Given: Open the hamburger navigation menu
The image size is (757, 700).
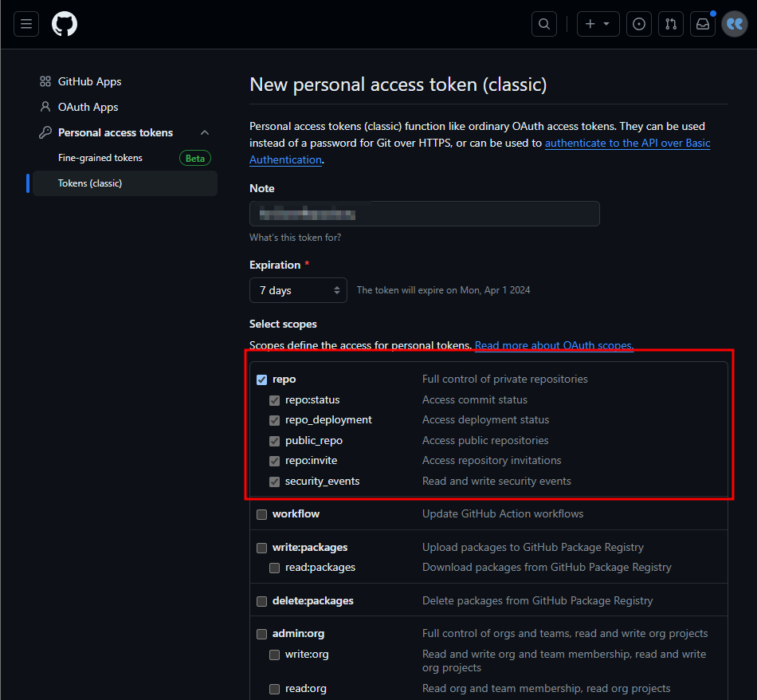Looking at the screenshot, I should [26, 24].
